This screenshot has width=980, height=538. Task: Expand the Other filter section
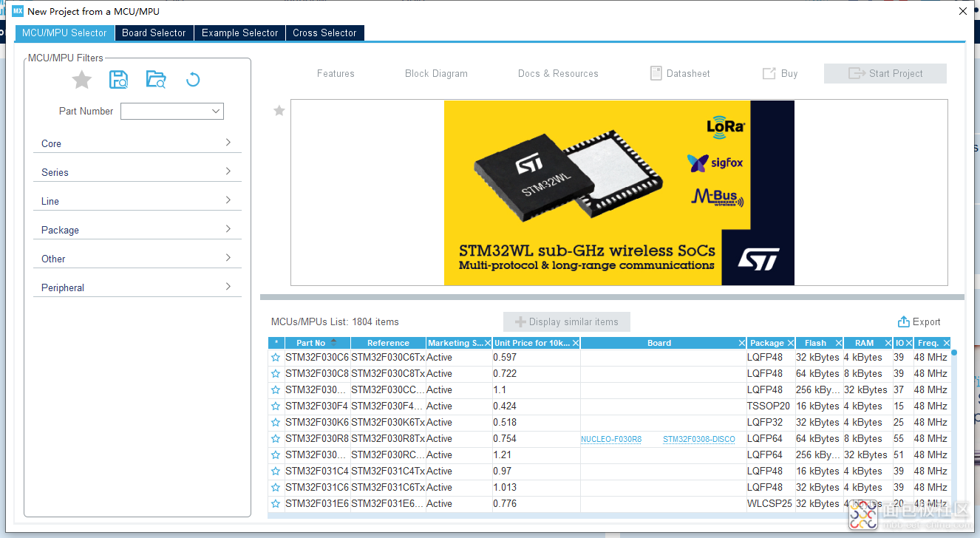point(137,259)
